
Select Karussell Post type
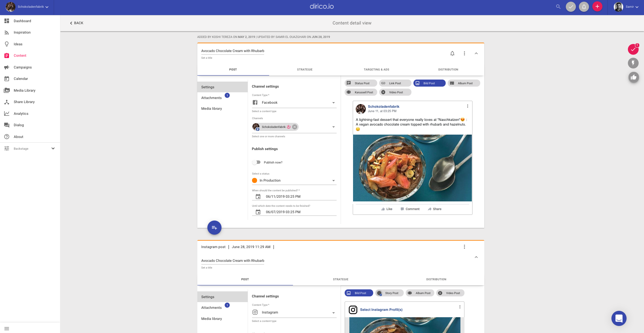pos(361,92)
